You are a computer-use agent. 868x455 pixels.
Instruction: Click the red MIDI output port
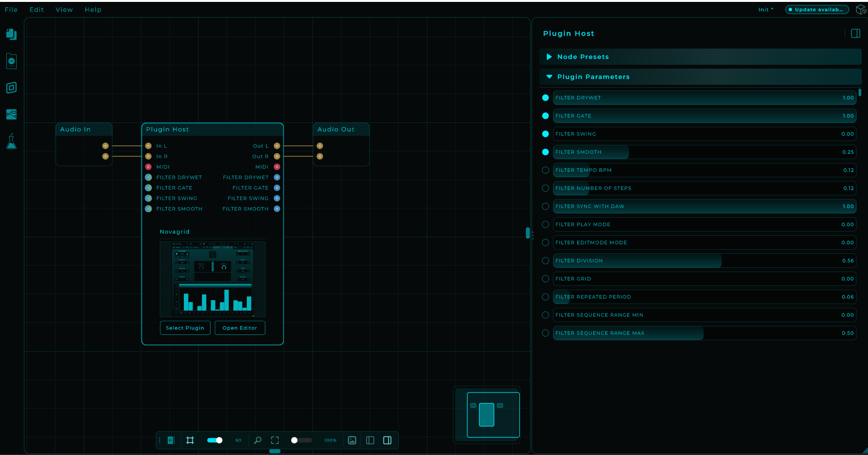pyautogui.click(x=277, y=167)
